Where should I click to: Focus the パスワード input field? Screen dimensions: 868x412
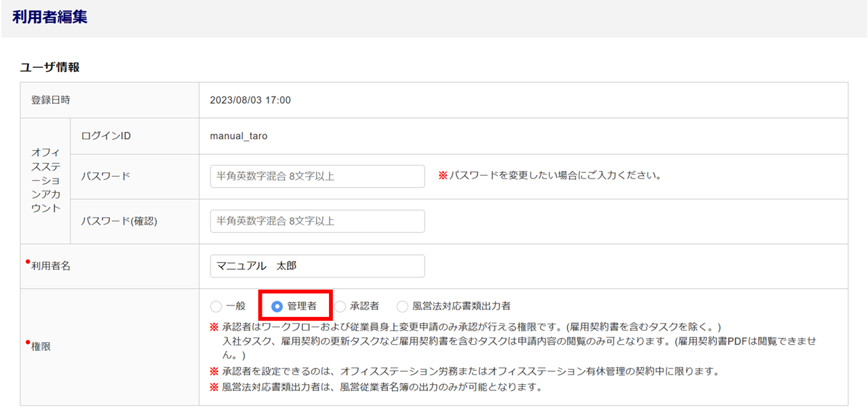coord(317,176)
